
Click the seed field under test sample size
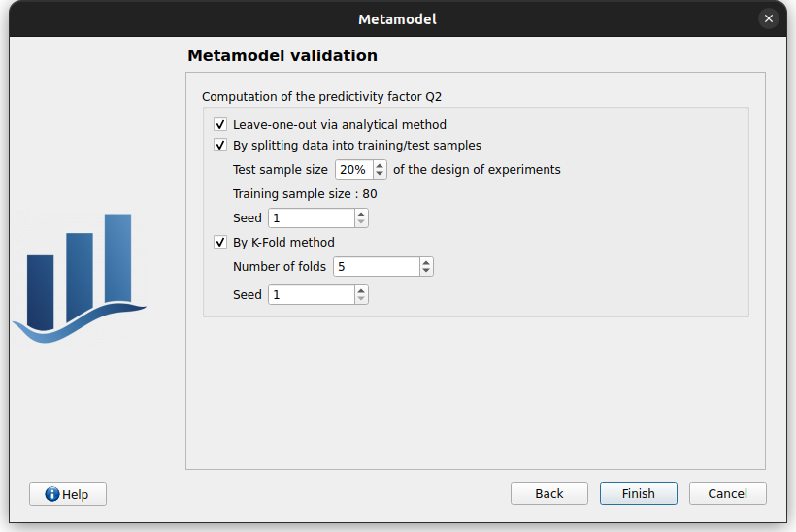tap(310, 218)
